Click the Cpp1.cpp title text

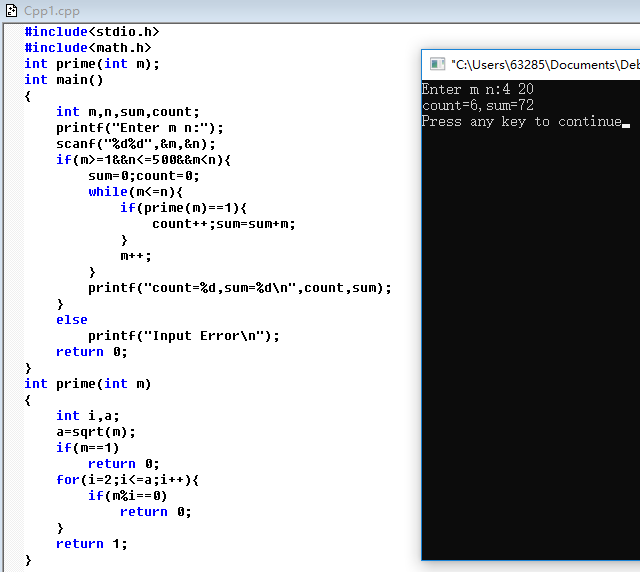(x=51, y=11)
